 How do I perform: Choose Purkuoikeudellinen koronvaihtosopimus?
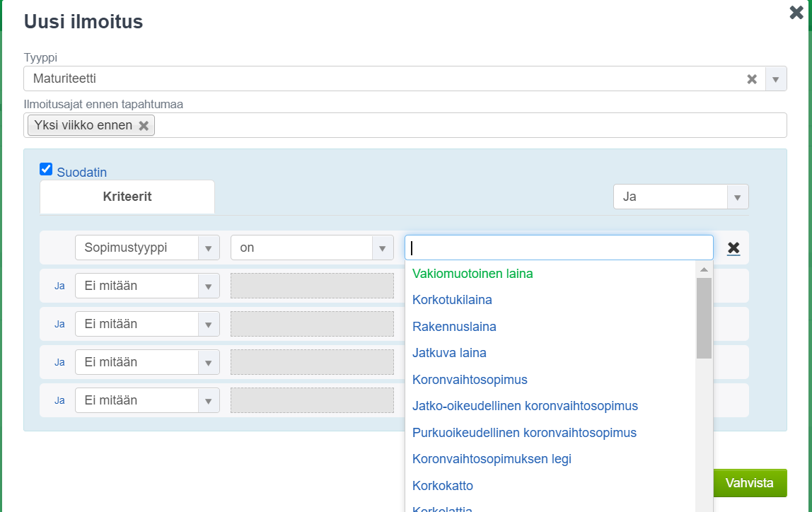coord(524,433)
